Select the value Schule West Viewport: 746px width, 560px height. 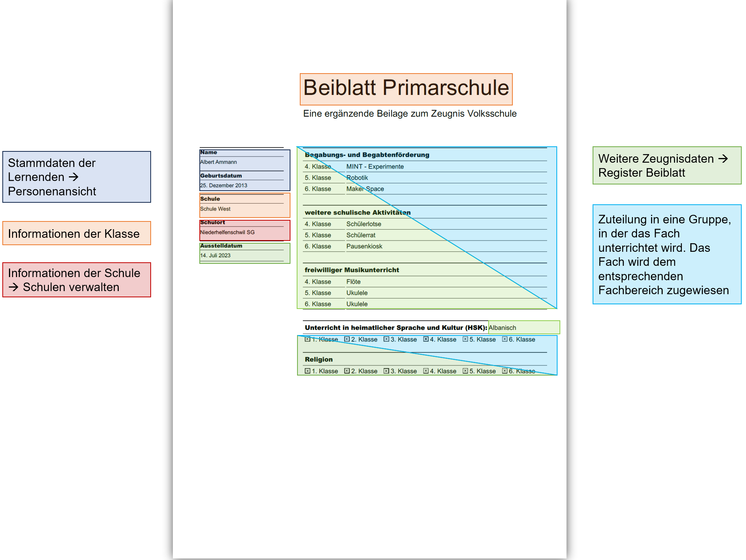click(x=215, y=209)
